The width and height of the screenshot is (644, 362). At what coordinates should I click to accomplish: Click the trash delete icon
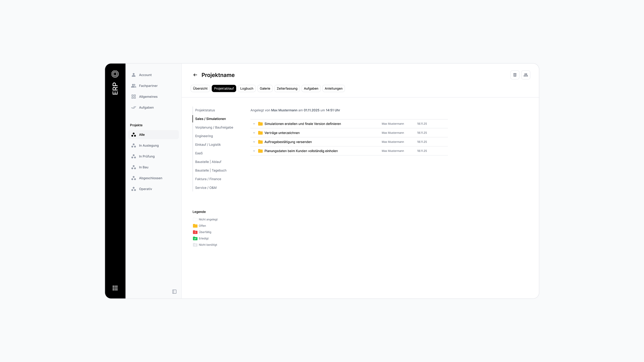(x=515, y=75)
